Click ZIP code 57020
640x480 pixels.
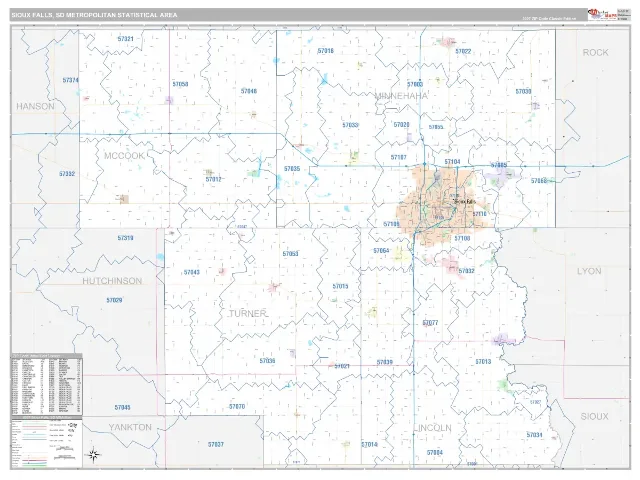401,125
